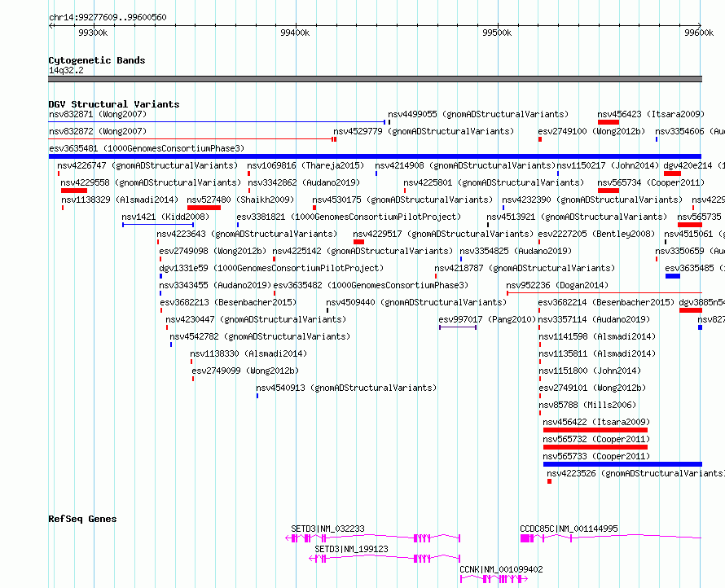Select the nsv4229517 red variant bar
Image resolution: width=725 pixels, height=588 pixels.
click(x=358, y=242)
